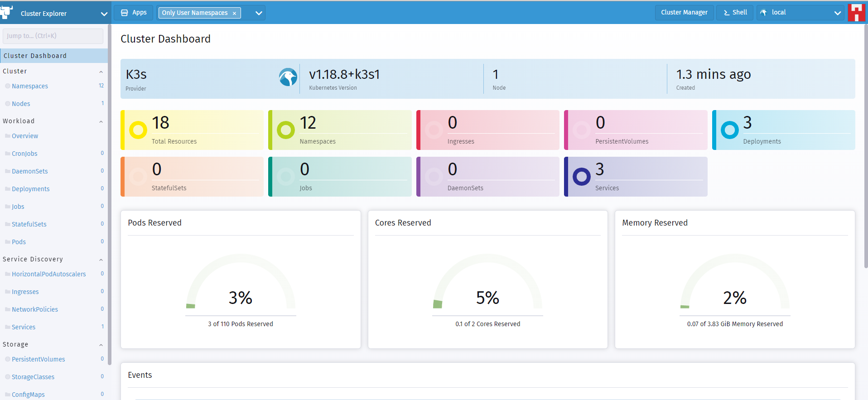Collapse the Storage sidebar section
Viewport: 868px width, 400px height.
click(x=101, y=345)
